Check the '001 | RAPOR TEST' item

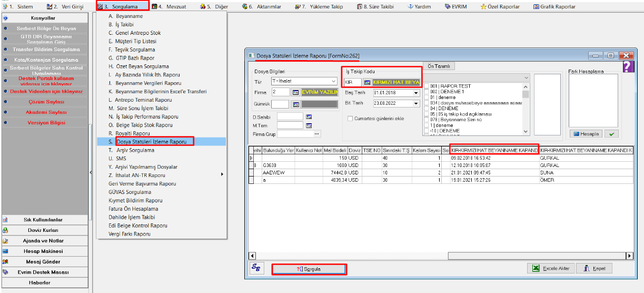[427, 86]
